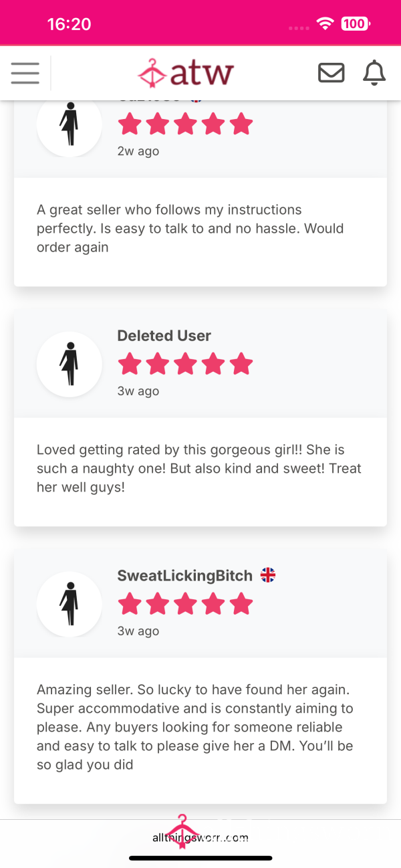Click the stars on the 2w ago review
This screenshot has width=401, height=868.
pyautogui.click(x=185, y=124)
